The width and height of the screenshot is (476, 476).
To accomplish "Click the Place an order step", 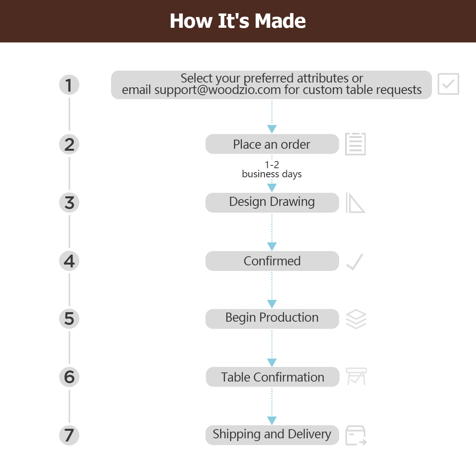I will pyautogui.click(x=272, y=144).
